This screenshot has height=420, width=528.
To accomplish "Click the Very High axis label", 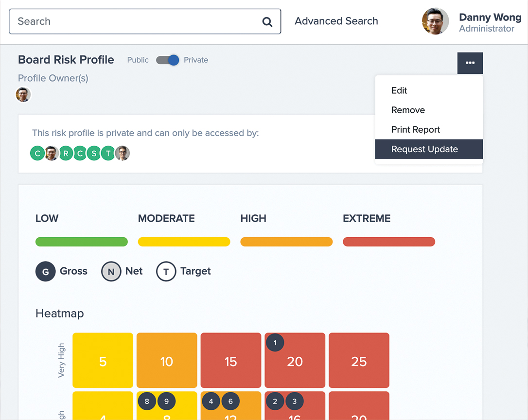I will click(61, 360).
